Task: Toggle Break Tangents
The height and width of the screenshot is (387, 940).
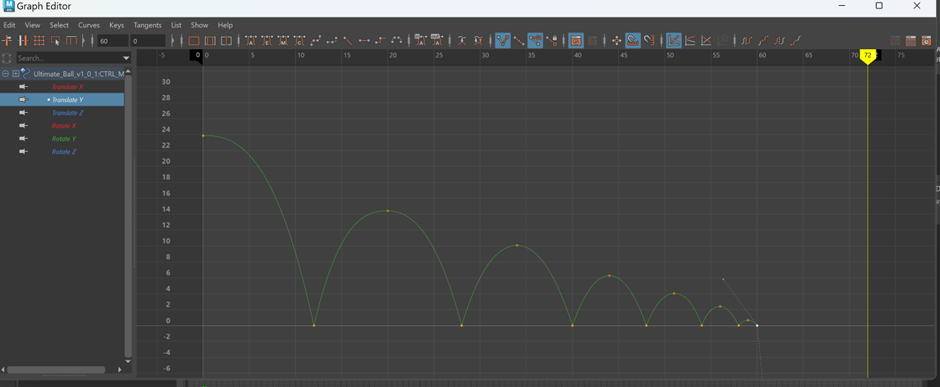Action: (503, 41)
